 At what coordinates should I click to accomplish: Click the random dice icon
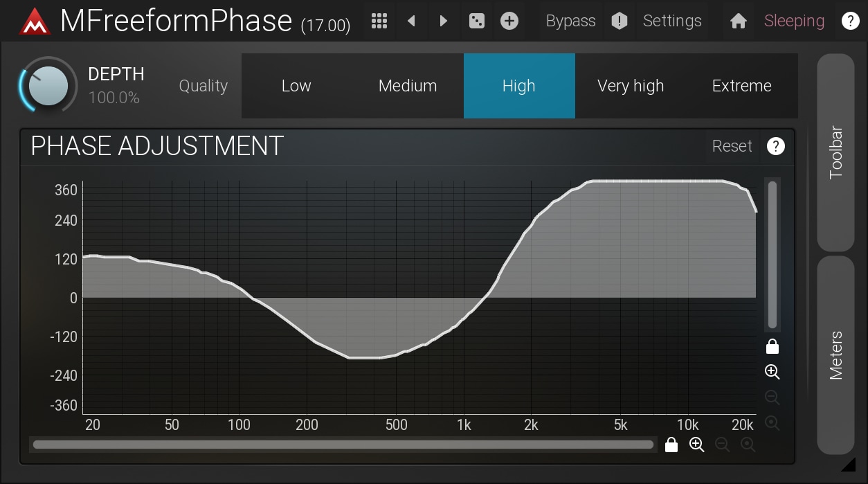point(477,21)
